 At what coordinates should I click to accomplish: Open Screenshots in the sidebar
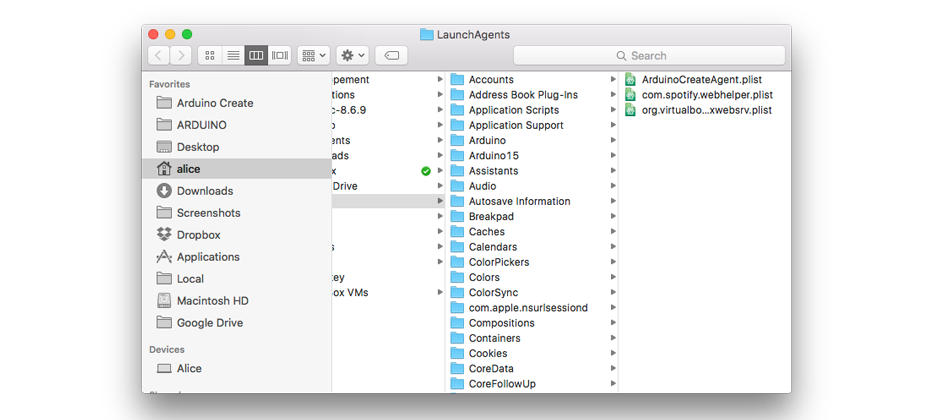(236, 213)
